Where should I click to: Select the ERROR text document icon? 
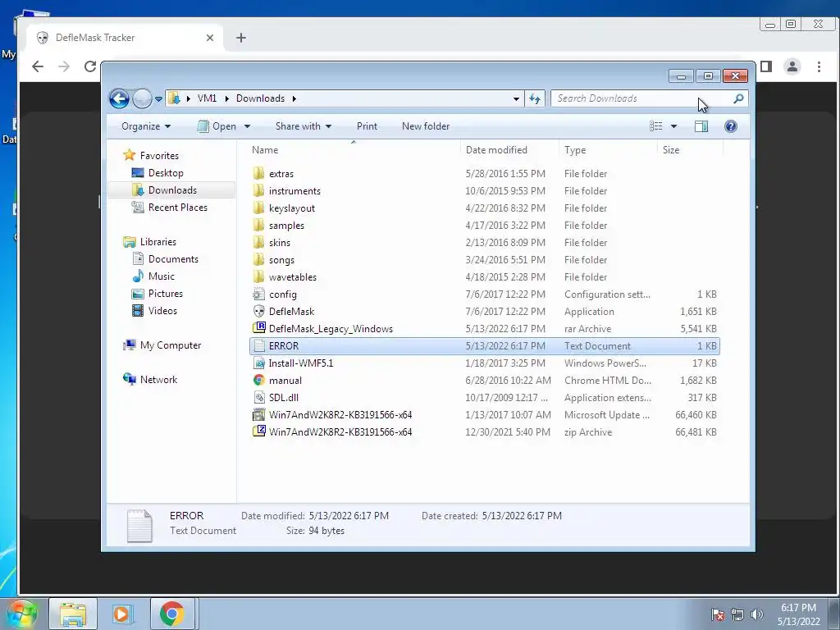click(258, 345)
